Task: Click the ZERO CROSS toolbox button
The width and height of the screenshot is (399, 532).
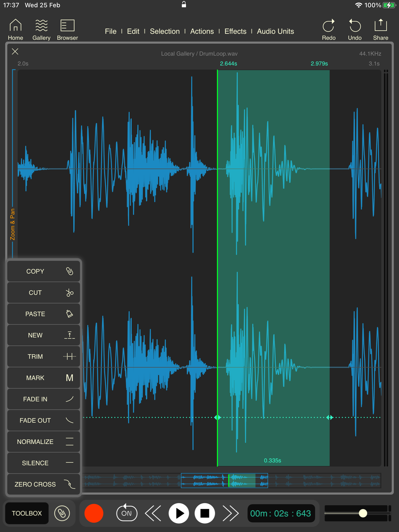Action: coord(44,484)
